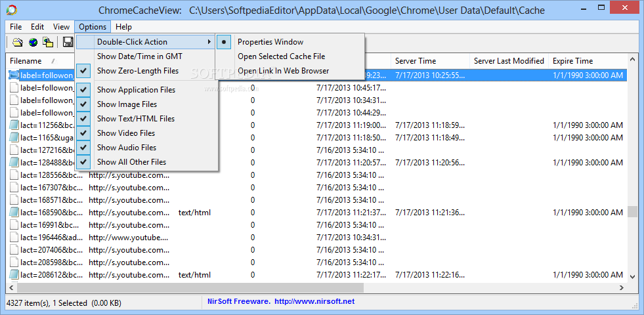
Task: Click text/html cell in lact=208612 row
Action: (194, 275)
